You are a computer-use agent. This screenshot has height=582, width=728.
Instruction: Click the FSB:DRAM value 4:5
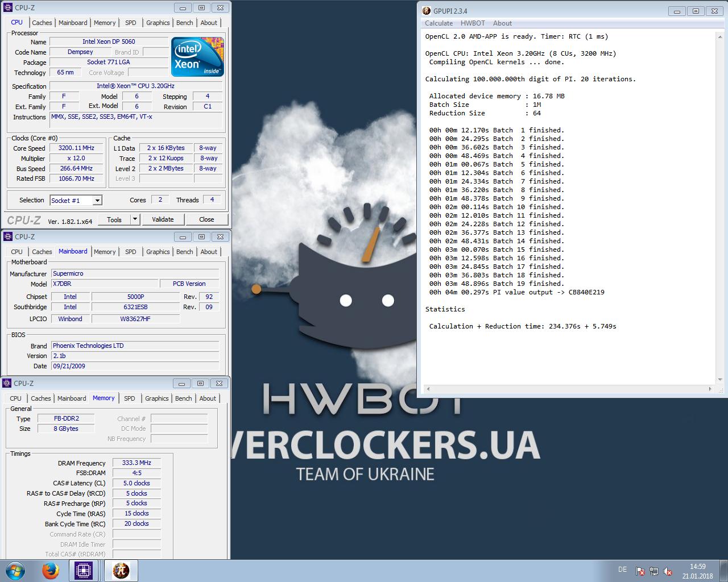coord(136,473)
